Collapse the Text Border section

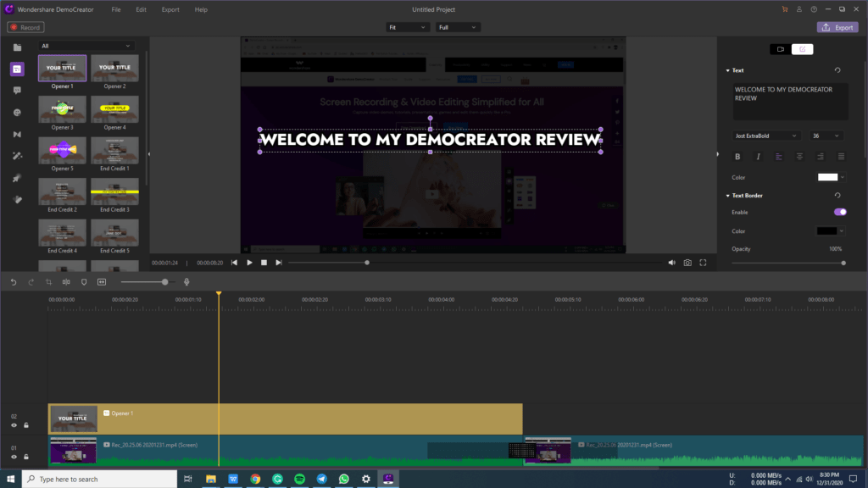727,196
